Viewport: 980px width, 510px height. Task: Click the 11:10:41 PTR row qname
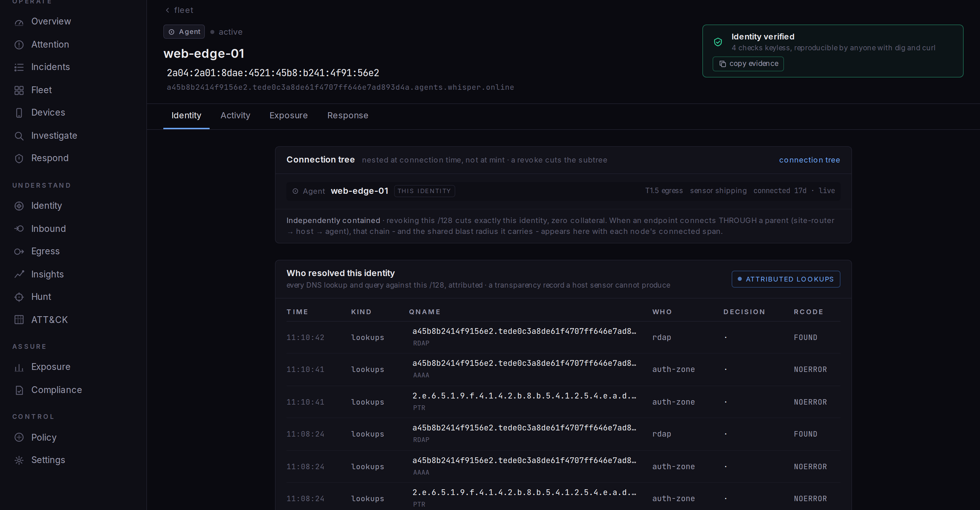(x=524, y=396)
